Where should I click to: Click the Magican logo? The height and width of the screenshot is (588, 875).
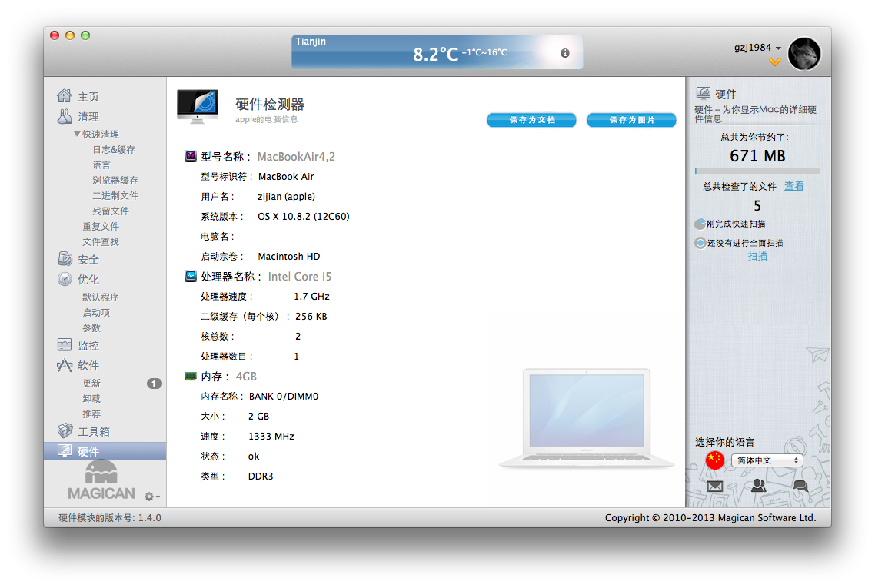coord(101,481)
